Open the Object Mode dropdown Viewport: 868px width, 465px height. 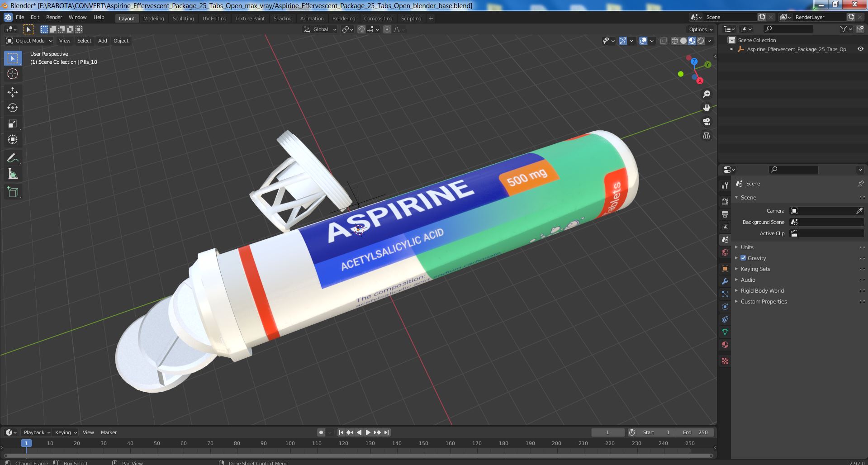tap(29, 41)
